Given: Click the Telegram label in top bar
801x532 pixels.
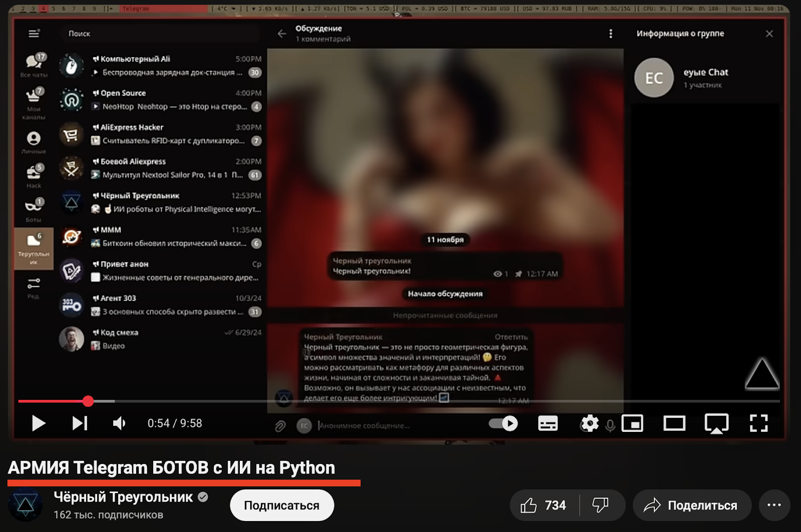Looking at the screenshot, I should pyautogui.click(x=136, y=9).
